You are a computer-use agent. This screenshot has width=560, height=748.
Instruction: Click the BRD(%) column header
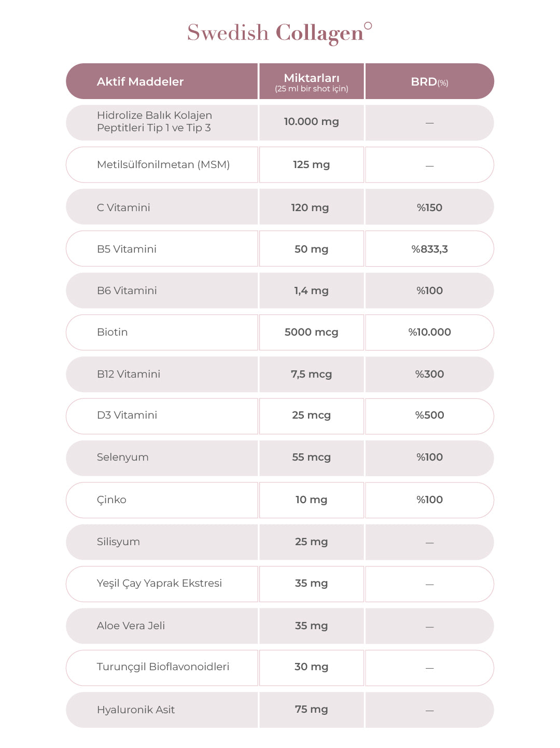coord(429,81)
